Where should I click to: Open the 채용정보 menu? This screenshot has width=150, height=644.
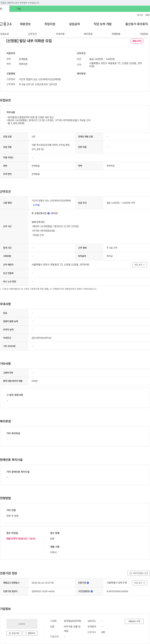point(25,24)
